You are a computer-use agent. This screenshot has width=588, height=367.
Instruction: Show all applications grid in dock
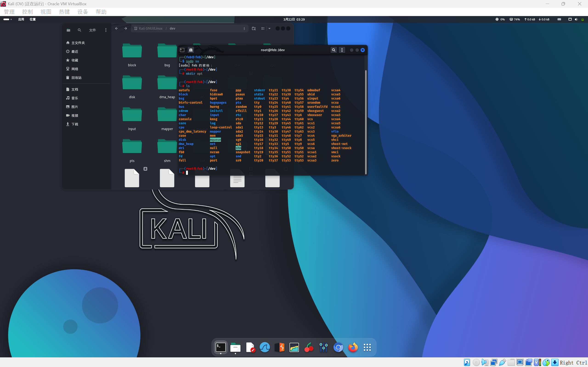click(367, 347)
